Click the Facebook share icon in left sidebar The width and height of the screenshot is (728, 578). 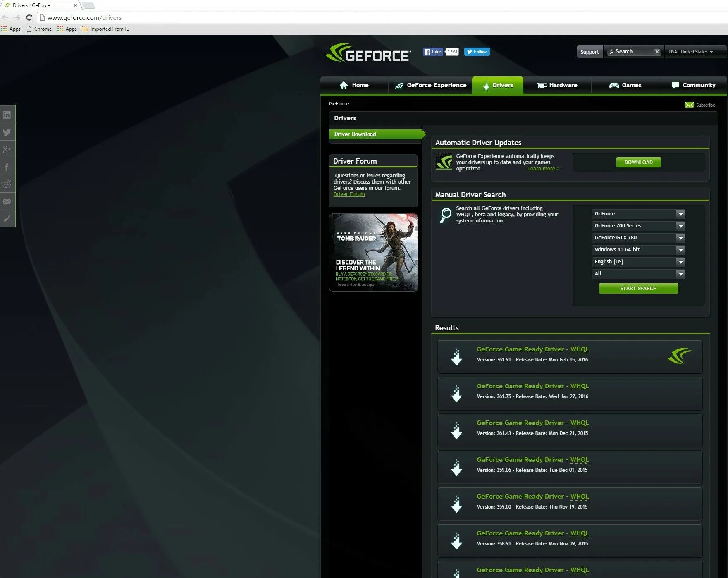7,167
